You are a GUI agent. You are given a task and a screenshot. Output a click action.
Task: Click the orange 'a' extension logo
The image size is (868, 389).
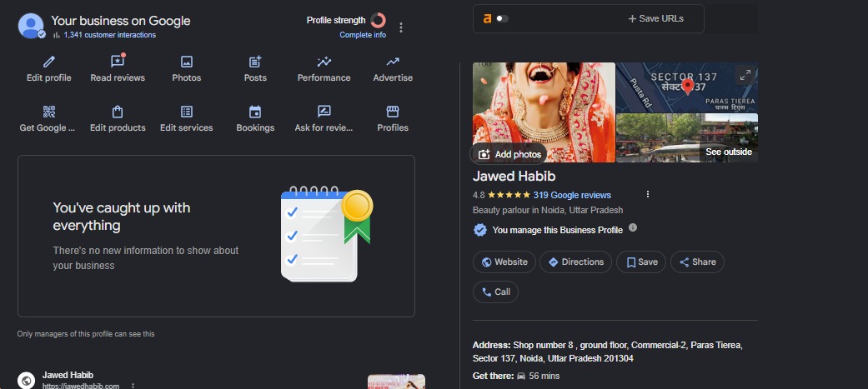[487, 19]
